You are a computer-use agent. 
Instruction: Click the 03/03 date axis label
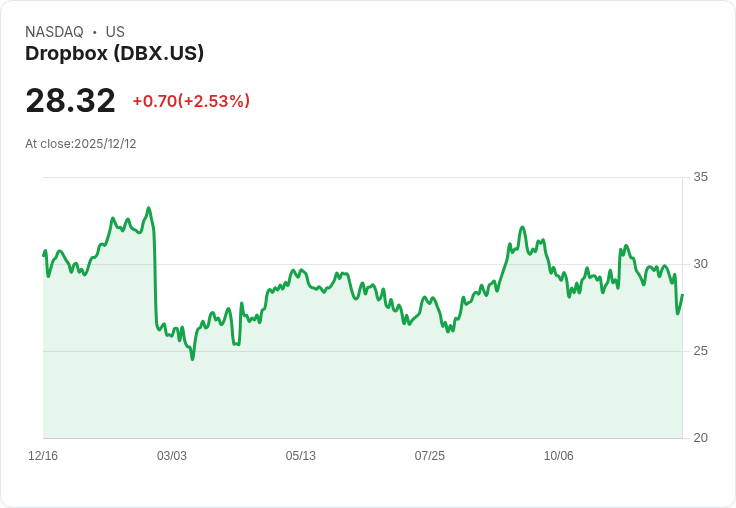pyautogui.click(x=172, y=456)
